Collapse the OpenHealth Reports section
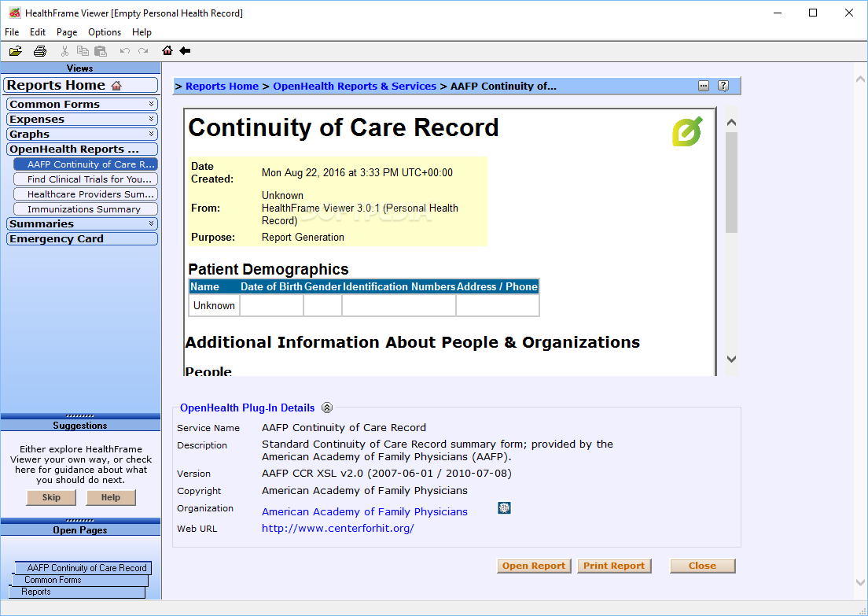 tap(82, 149)
